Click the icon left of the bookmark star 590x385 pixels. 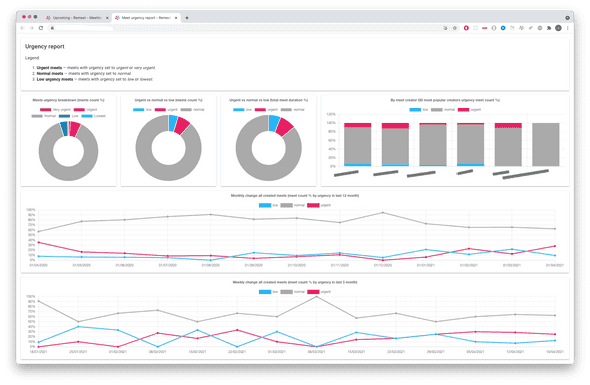[446, 28]
